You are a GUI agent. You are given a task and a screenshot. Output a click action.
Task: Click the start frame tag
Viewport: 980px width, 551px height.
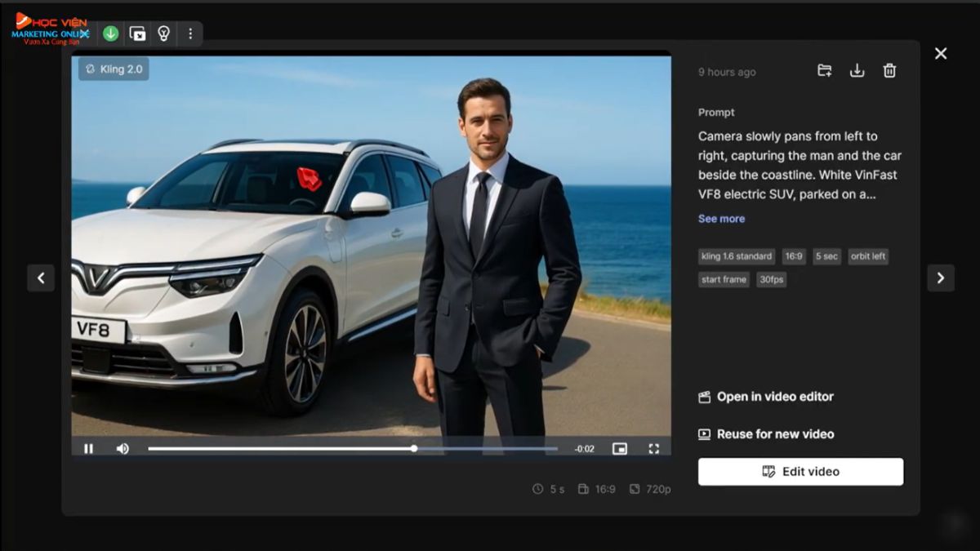click(x=724, y=279)
